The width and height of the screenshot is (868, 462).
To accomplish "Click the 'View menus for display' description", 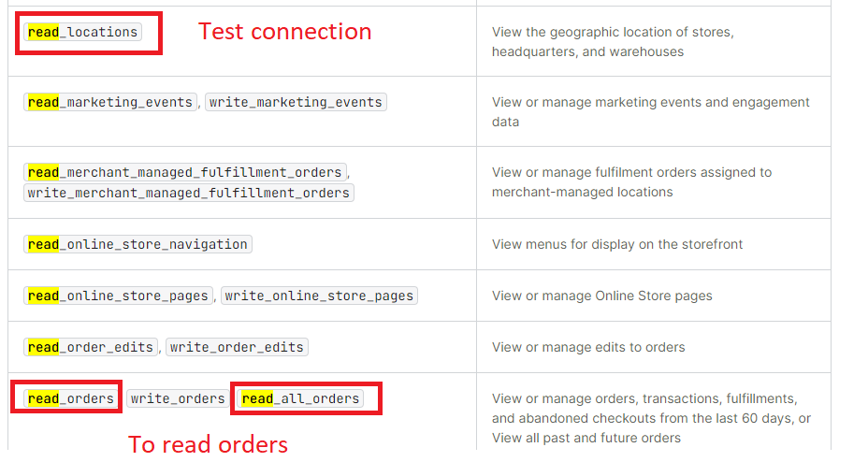I will [x=617, y=244].
